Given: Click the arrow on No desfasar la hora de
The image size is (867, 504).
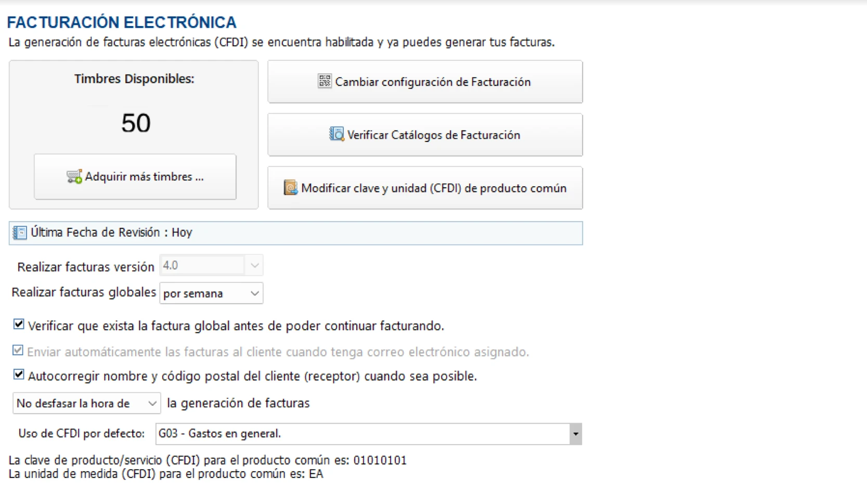Looking at the screenshot, I should (x=152, y=403).
